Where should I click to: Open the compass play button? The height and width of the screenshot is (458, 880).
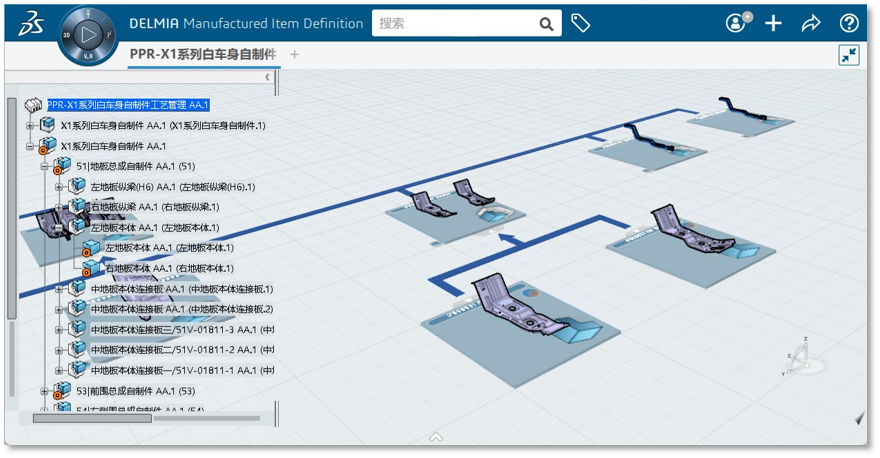(88, 35)
